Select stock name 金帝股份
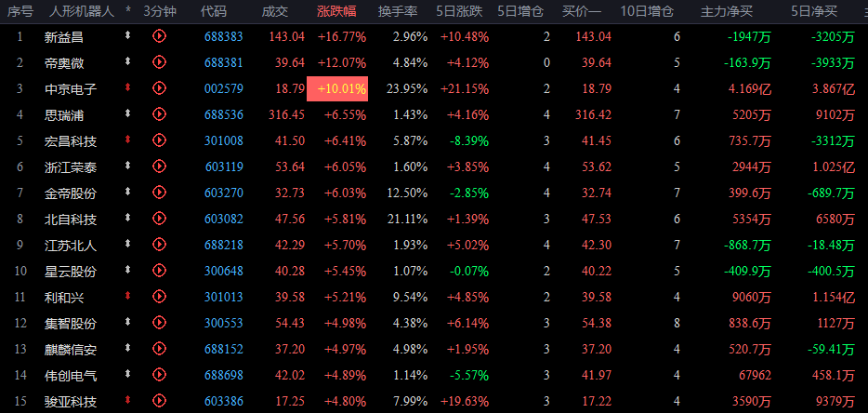The width and height of the screenshot is (868, 413). point(71,193)
